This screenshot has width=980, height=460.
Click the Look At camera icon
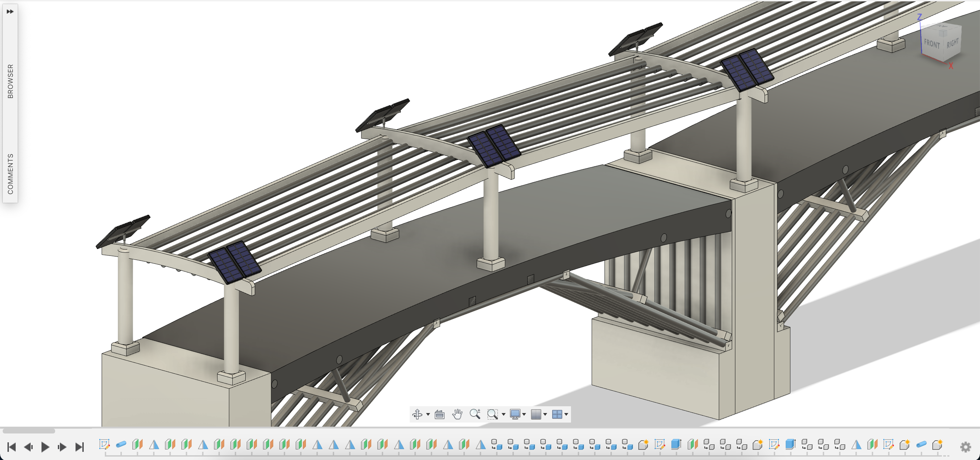click(439, 414)
